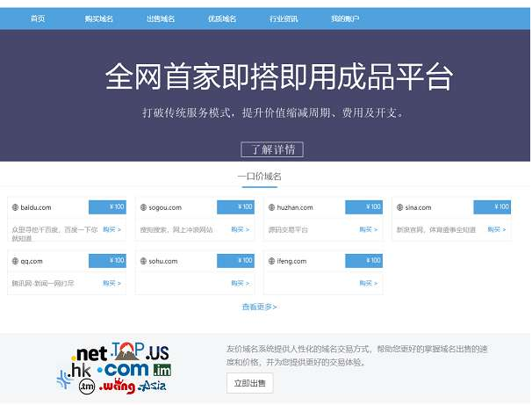Click 购买 > link for ifeng.com
This screenshot has height=405, width=532.
tap(369, 283)
